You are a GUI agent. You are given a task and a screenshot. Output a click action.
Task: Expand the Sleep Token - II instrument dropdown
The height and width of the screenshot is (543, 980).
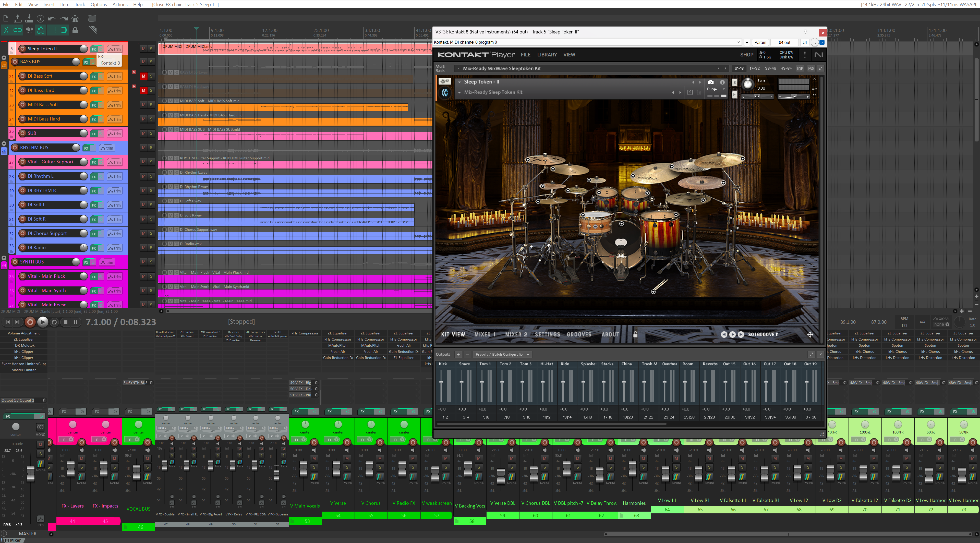(x=459, y=82)
